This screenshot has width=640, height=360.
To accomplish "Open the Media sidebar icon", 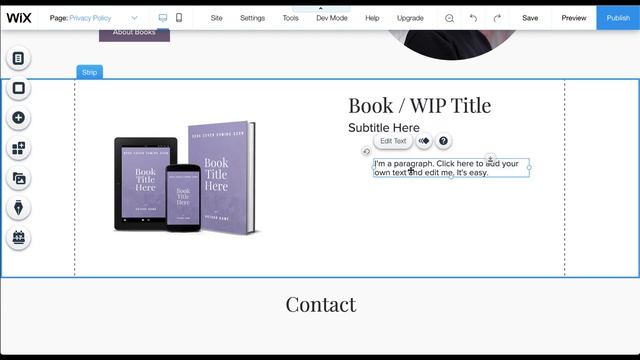I will 18,178.
